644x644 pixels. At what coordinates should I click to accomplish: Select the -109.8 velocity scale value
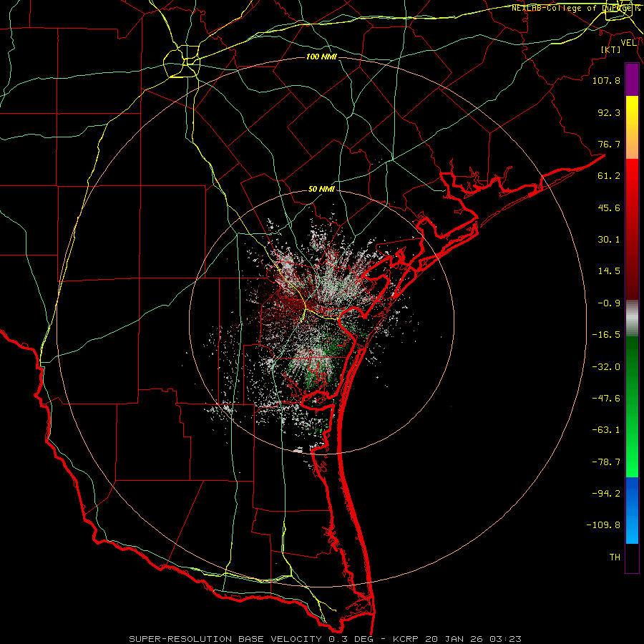(603, 525)
